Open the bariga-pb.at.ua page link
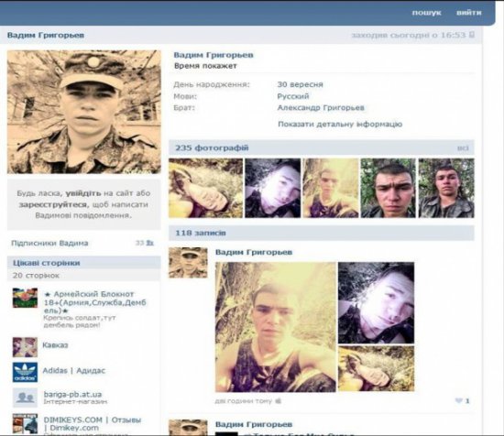Image resolution: width=504 pixels, height=436 pixels. point(72,394)
